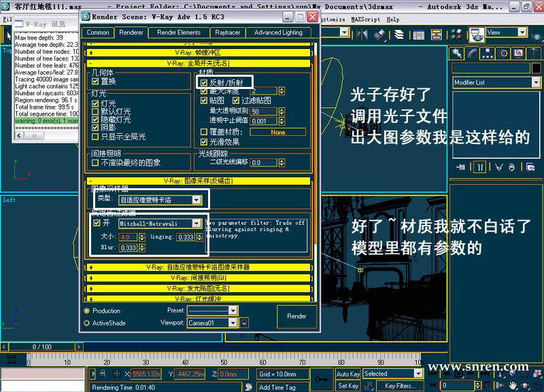Image resolution: width=544 pixels, height=392 pixels.
Task: Click the override material None button
Action: click(277, 132)
